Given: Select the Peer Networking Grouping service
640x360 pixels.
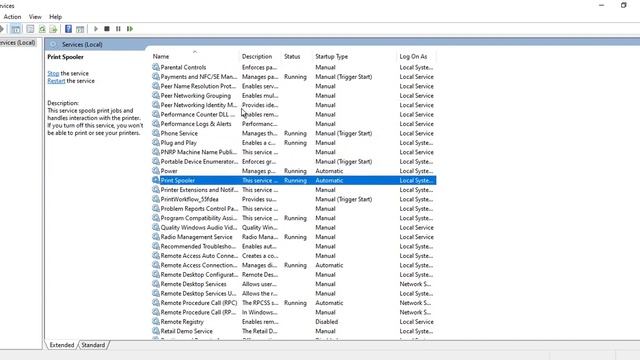Looking at the screenshot, I should (293, 96).
